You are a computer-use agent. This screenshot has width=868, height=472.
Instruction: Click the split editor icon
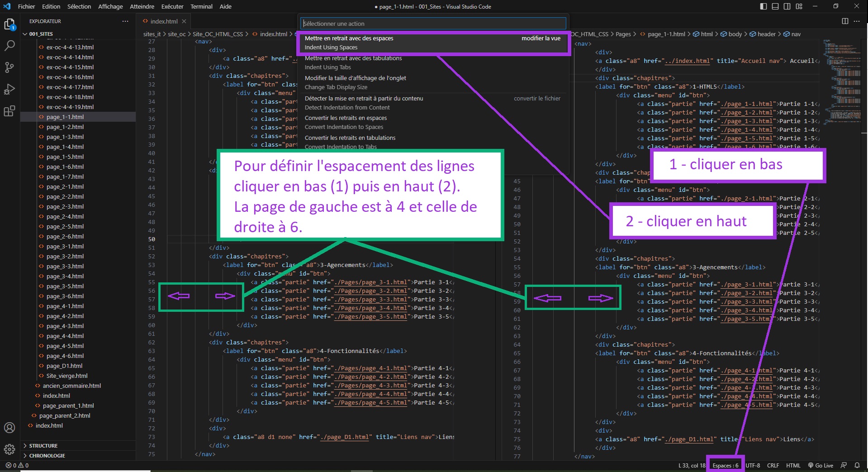[844, 21]
